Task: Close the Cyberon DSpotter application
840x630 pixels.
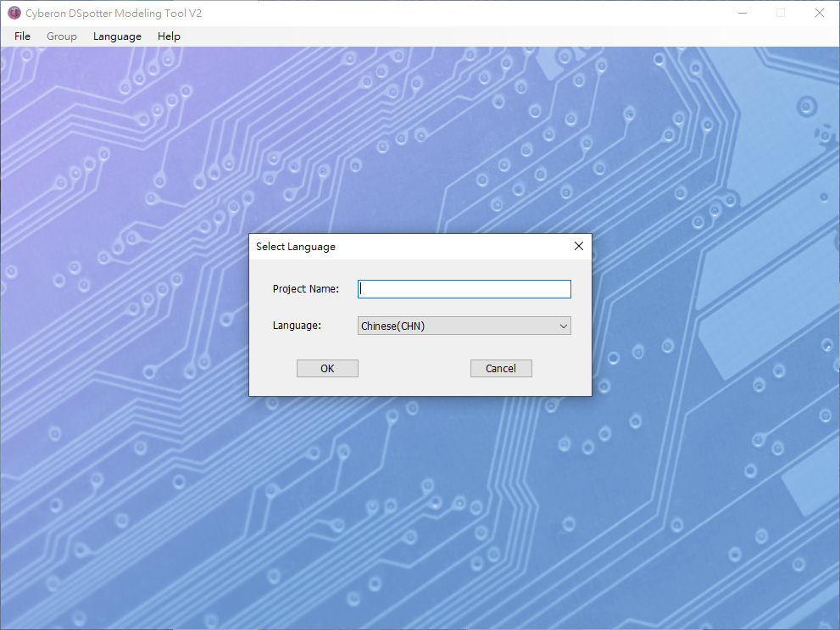Action: (818, 13)
